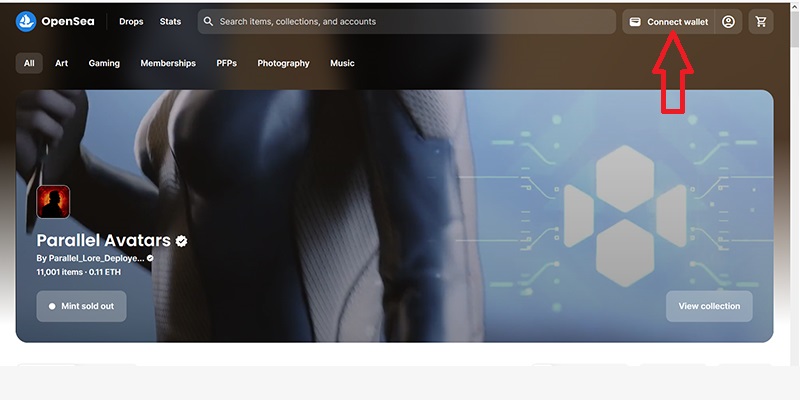Select the Music category tab
Viewport: 800px width, 400px height.
(342, 63)
